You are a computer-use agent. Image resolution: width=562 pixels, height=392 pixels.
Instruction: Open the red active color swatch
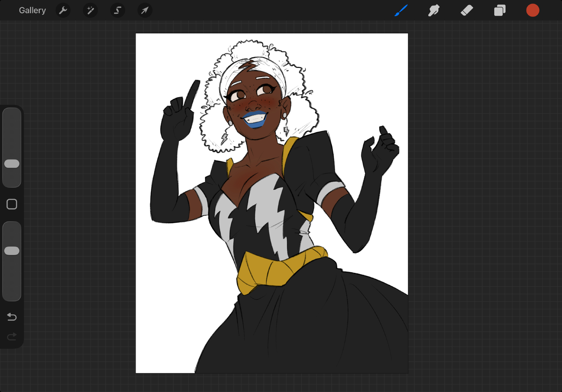pos(532,10)
